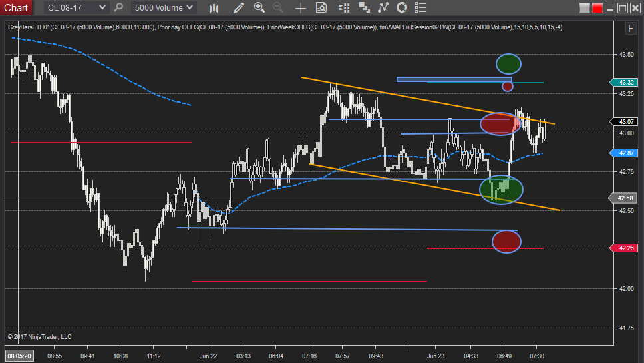Open the 5000 Volume interval dropdown

click(x=164, y=7)
